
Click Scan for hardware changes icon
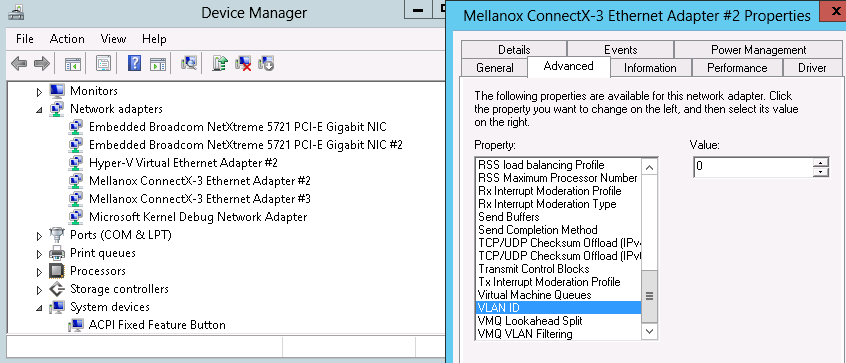tap(189, 64)
